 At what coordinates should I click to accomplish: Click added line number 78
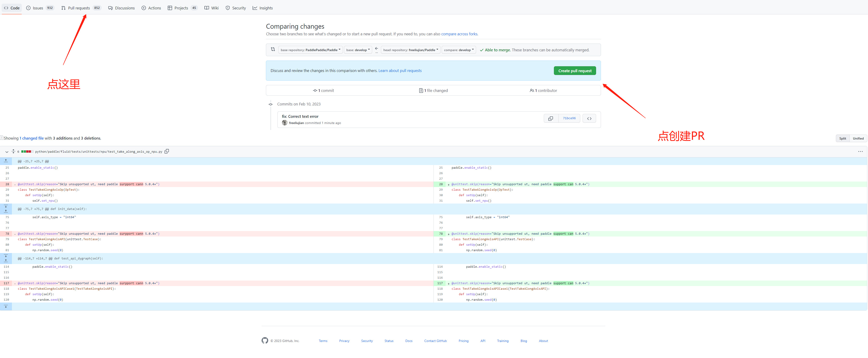(440, 234)
